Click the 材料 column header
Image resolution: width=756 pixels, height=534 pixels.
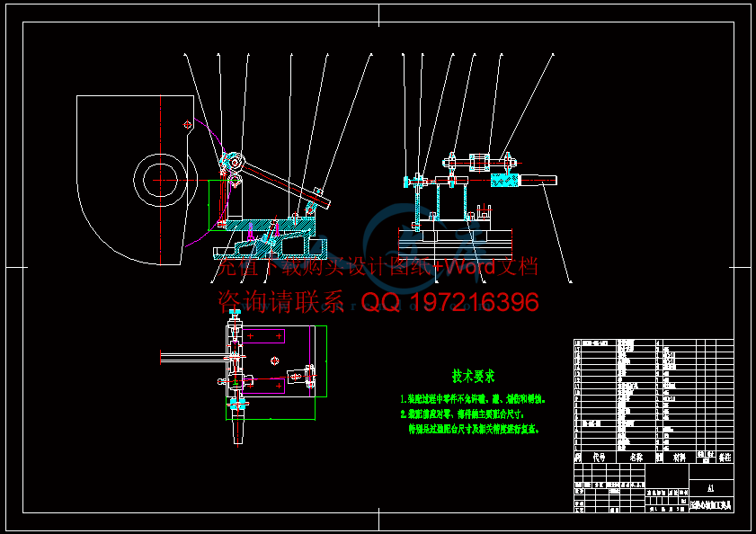tap(680, 457)
